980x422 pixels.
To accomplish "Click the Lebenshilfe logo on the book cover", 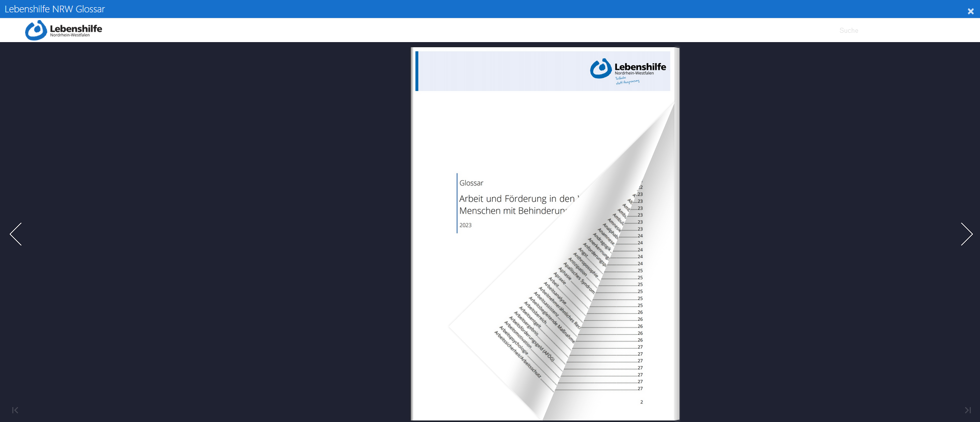I will click(x=628, y=69).
